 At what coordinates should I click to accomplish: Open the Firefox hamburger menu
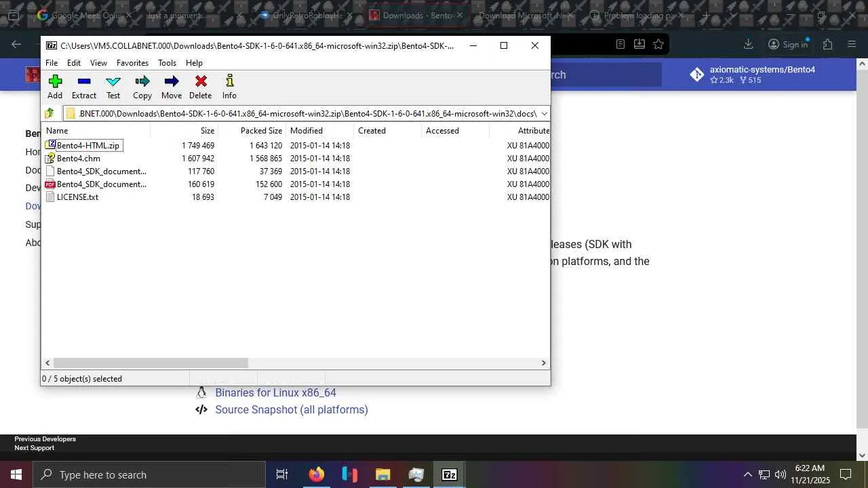pos(852,44)
